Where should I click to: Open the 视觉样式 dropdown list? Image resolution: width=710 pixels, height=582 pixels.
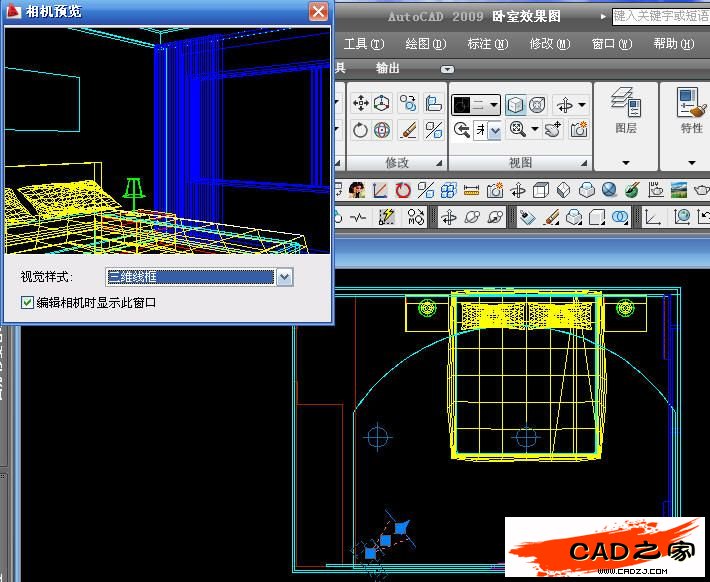(284, 277)
